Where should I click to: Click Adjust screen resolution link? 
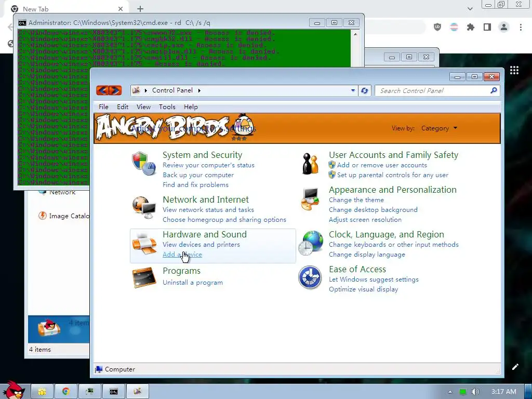pyautogui.click(x=365, y=220)
